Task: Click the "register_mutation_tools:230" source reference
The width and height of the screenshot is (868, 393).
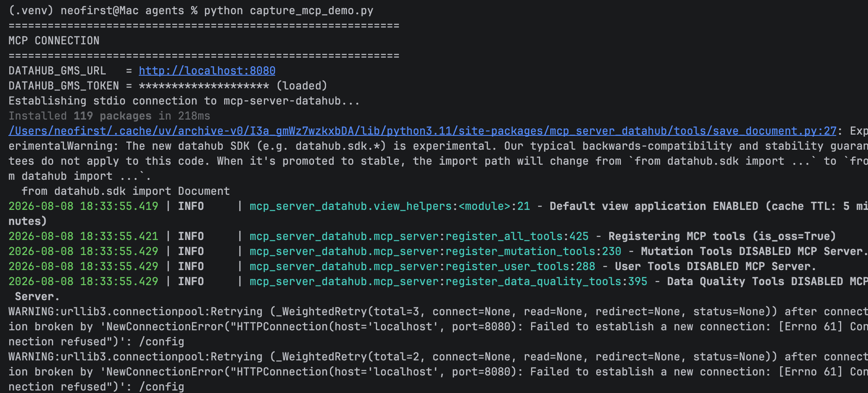Action: [x=533, y=251]
